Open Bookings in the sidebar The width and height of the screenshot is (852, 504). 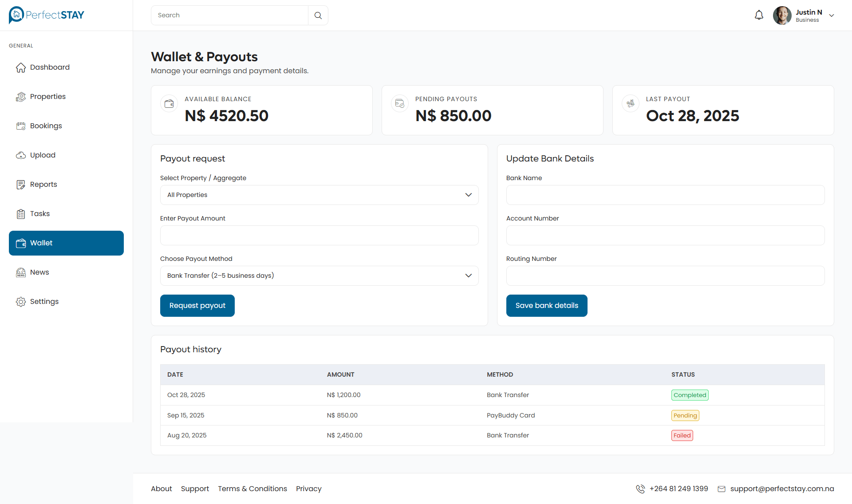pos(46,126)
